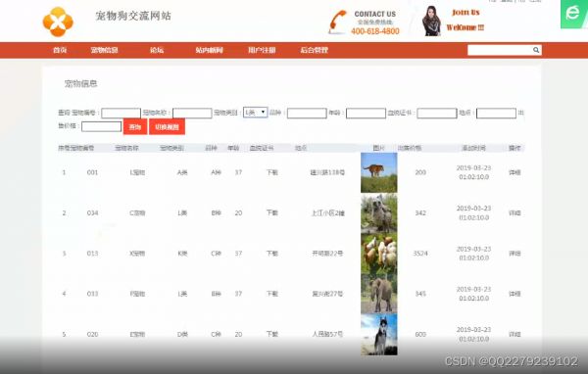Click the 宠物狗交流网站 site title
This screenshot has width=588, height=374.
(133, 16)
